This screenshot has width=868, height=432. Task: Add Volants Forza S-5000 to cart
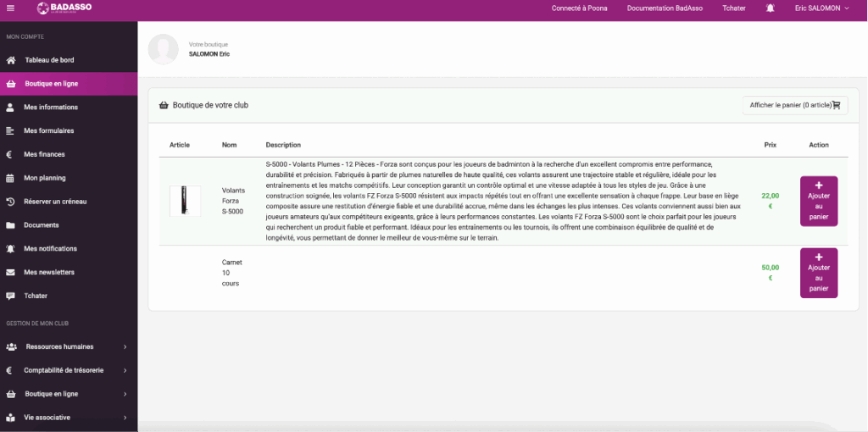pyautogui.click(x=818, y=201)
